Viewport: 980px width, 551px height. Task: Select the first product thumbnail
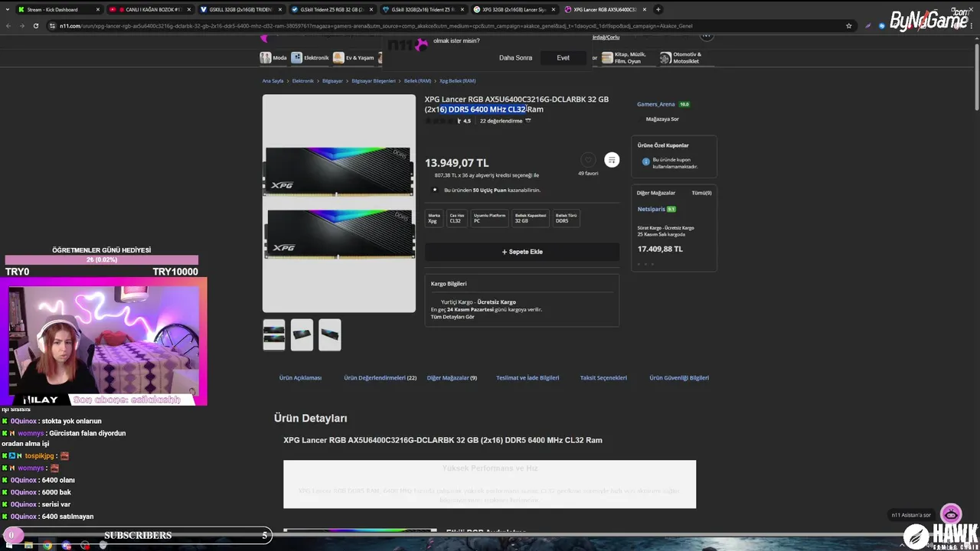click(x=274, y=334)
